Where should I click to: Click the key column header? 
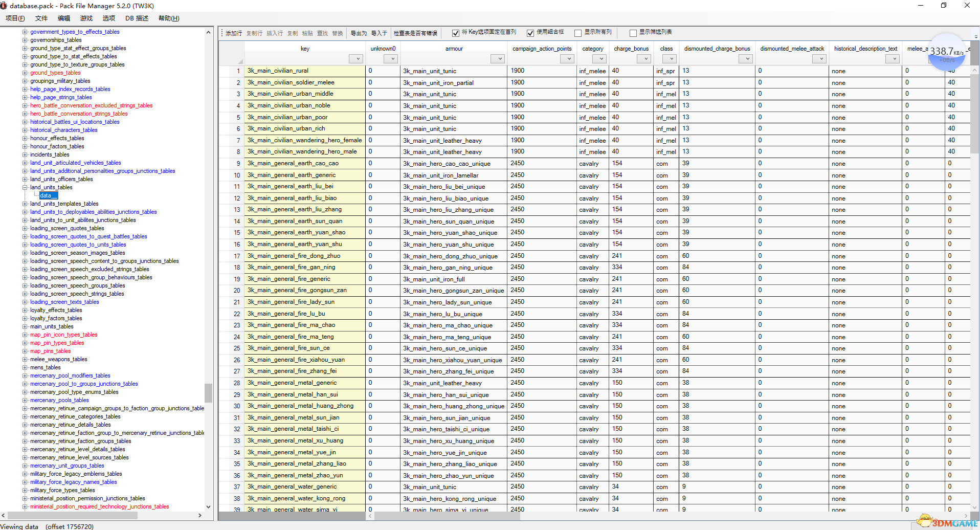(305, 49)
